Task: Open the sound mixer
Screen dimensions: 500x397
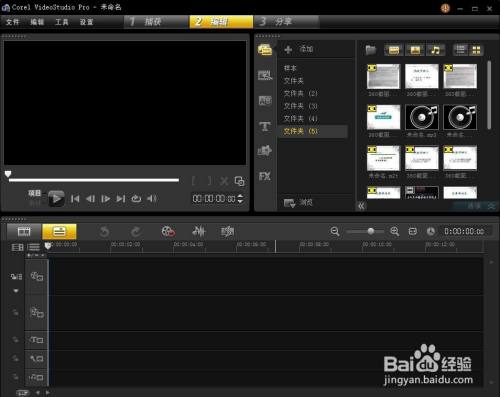Action: (199, 231)
